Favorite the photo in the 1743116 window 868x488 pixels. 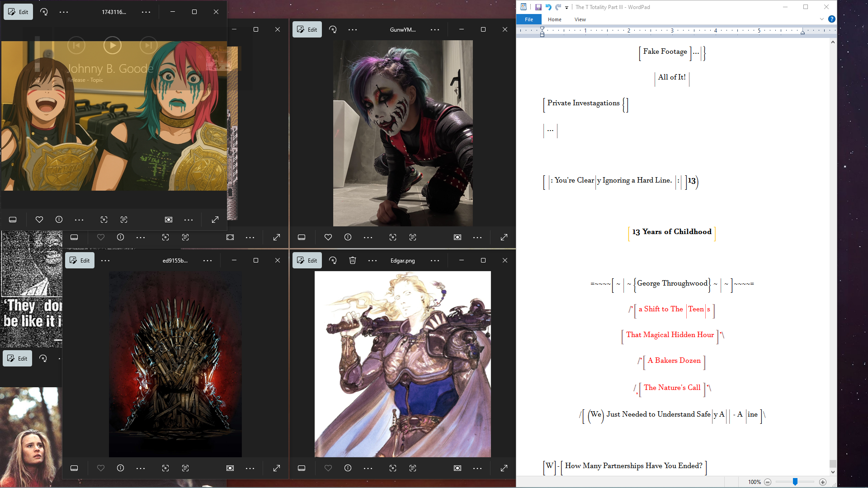tap(39, 220)
